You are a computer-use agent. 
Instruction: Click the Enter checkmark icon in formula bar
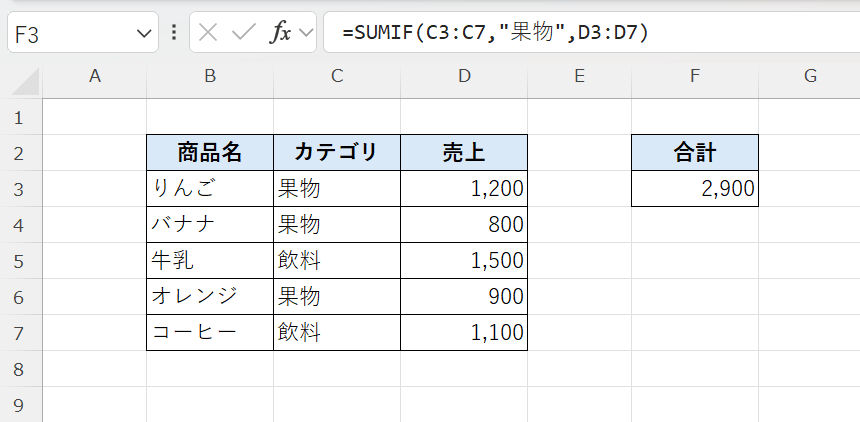tap(243, 33)
